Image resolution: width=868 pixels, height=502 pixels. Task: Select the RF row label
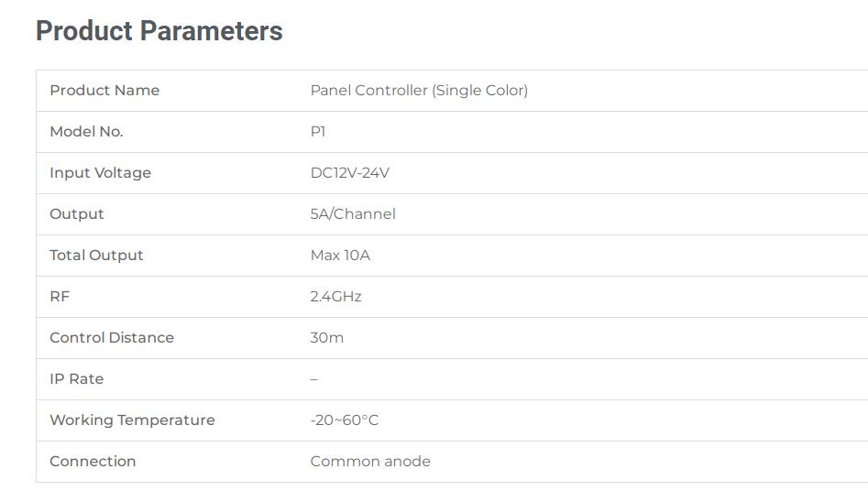(60, 297)
